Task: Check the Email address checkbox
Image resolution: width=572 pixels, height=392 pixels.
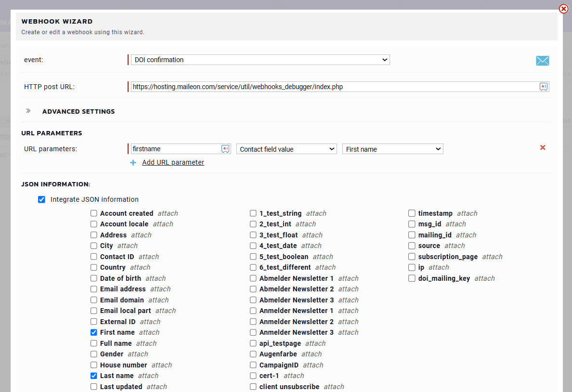Action: [x=94, y=289]
